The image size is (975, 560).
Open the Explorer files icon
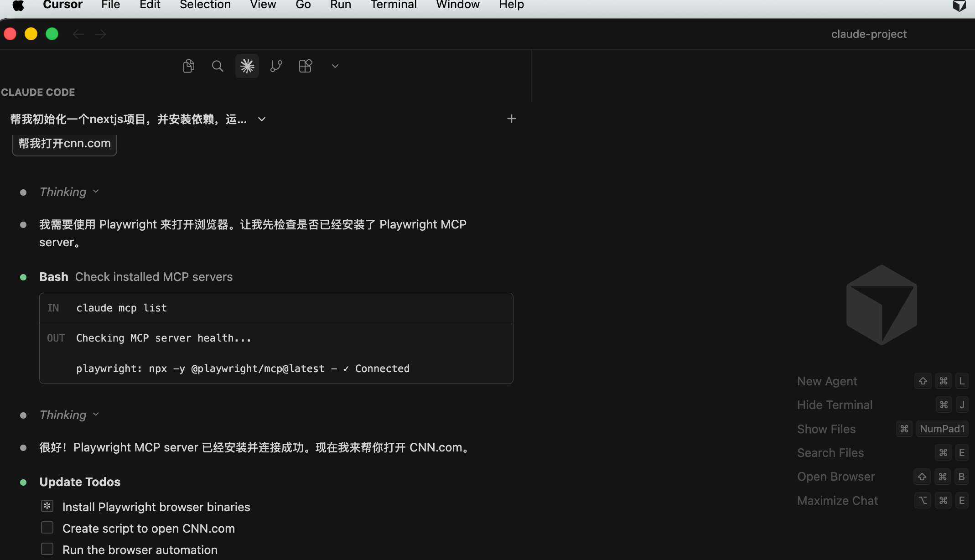coord(188,66)
